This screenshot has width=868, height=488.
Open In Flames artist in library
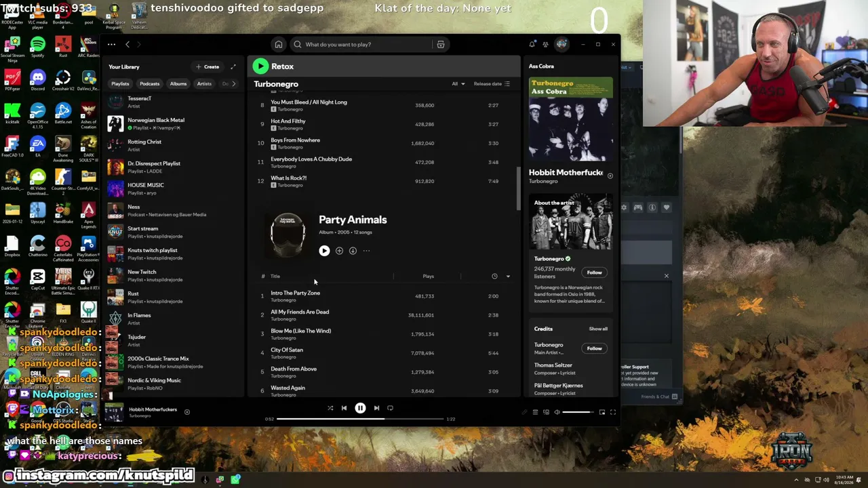point(173,319)
